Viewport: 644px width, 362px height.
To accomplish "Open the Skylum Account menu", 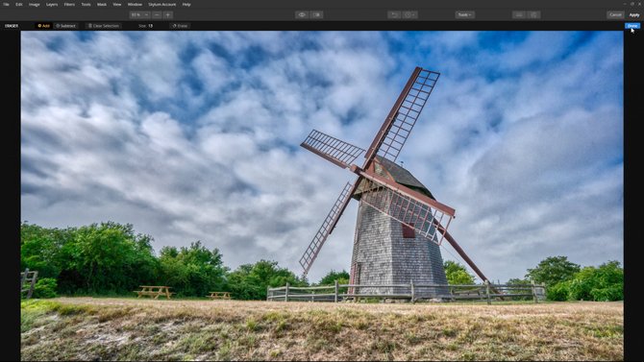I will pos(161,4).
